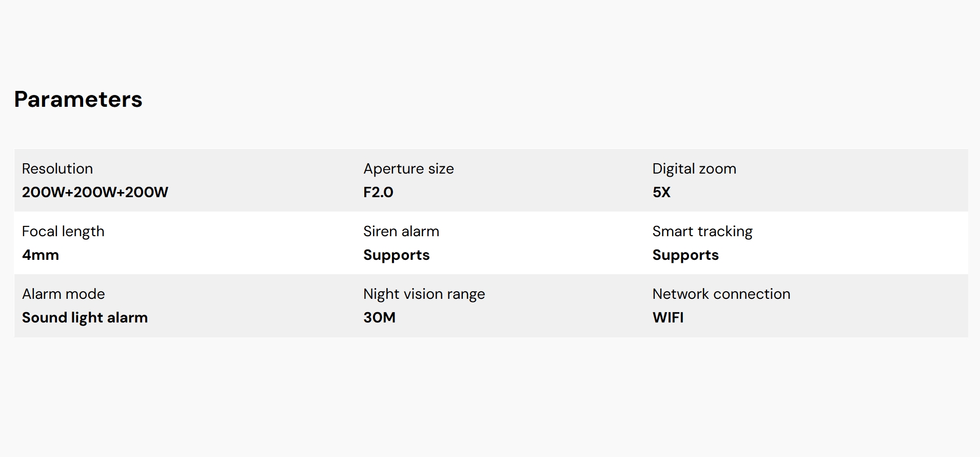Select Supports value under Smart tracking
The width and height of the screenshot is (980, 457).
pyautogui.click(x=685, y=255)
